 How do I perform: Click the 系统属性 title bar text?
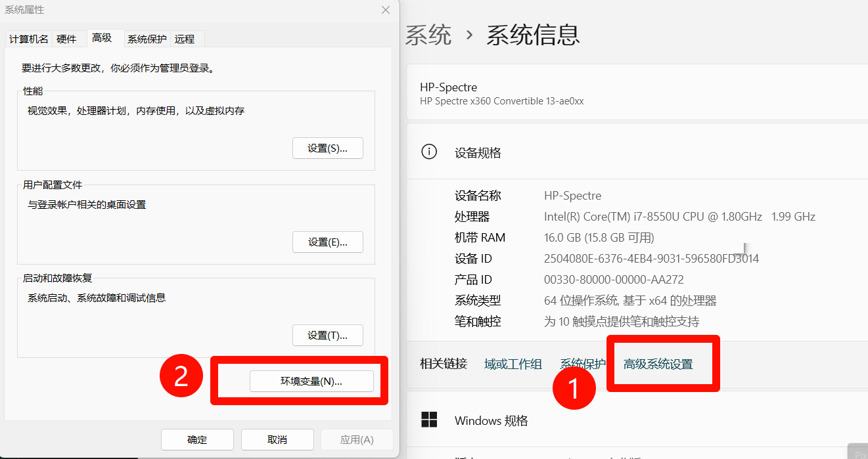click(24, 10)
